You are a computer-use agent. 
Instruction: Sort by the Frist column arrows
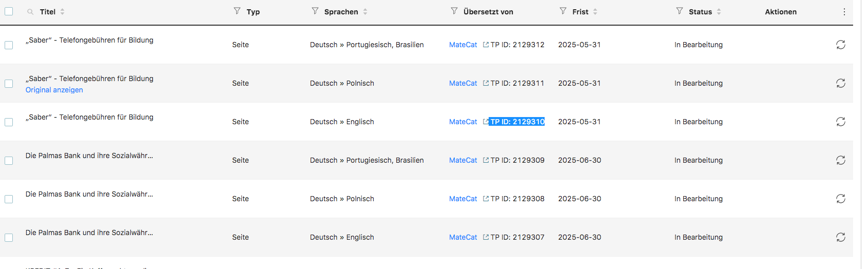click(595, 11)
